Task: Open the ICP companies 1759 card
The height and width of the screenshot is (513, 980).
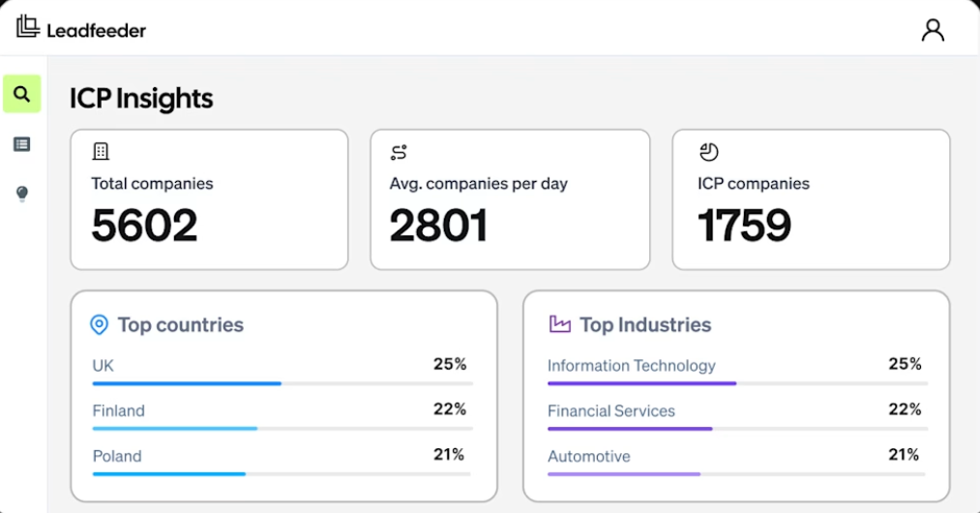Action: point(812,199)
